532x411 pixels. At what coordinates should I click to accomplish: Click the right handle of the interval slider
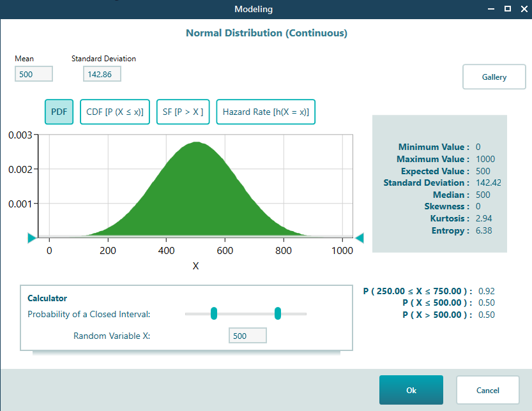click(x=278, y=313)
